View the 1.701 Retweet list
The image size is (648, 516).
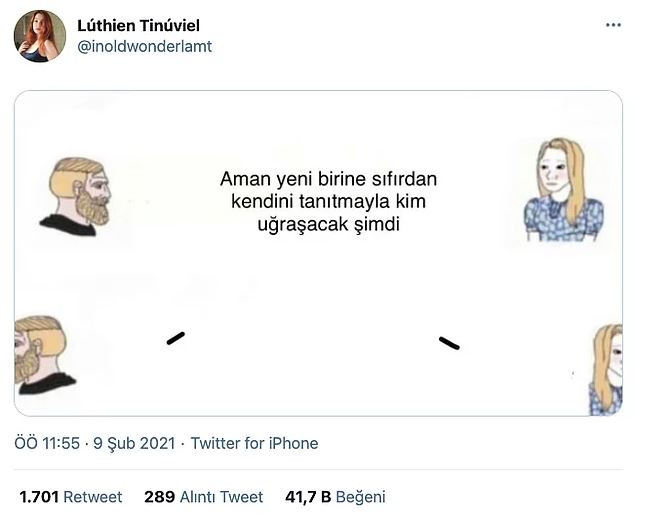[x=70, y=497]
